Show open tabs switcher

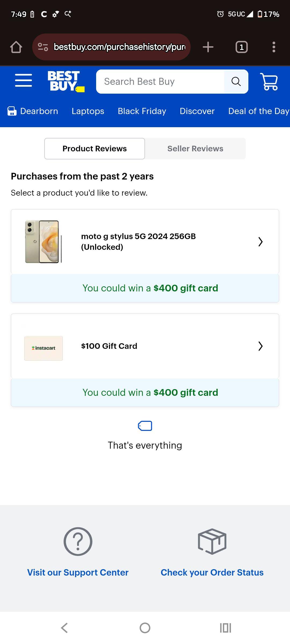241,47
